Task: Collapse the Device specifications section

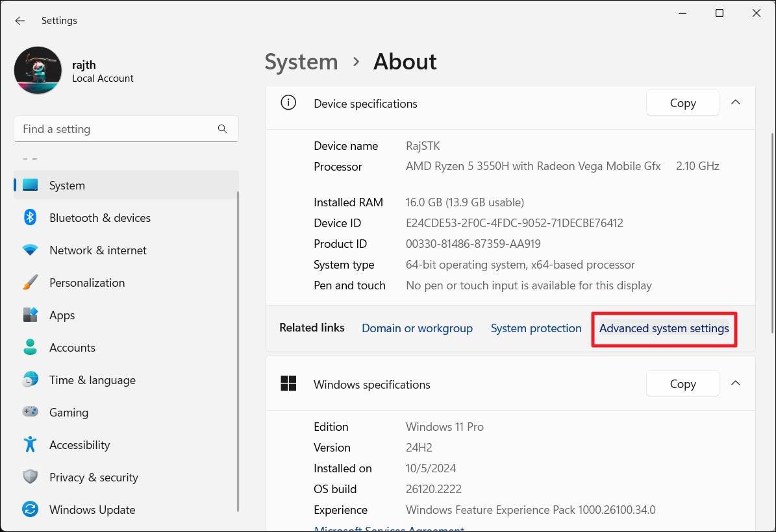Action: pos(736,103)
